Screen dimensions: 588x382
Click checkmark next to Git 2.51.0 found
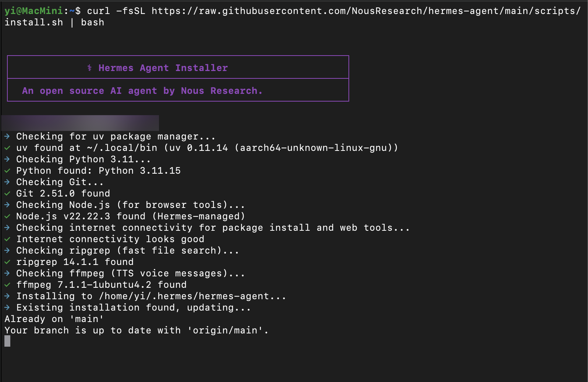coord(7,194)
